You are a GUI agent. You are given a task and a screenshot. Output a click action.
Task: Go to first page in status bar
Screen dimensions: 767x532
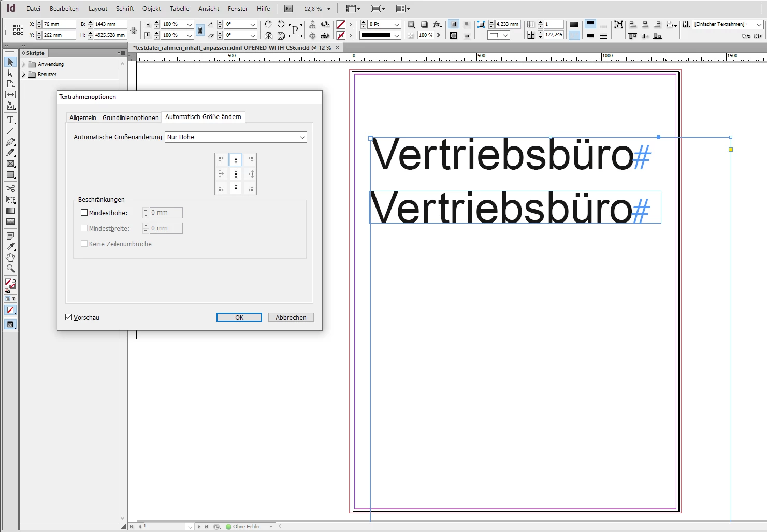coord(132,526)
